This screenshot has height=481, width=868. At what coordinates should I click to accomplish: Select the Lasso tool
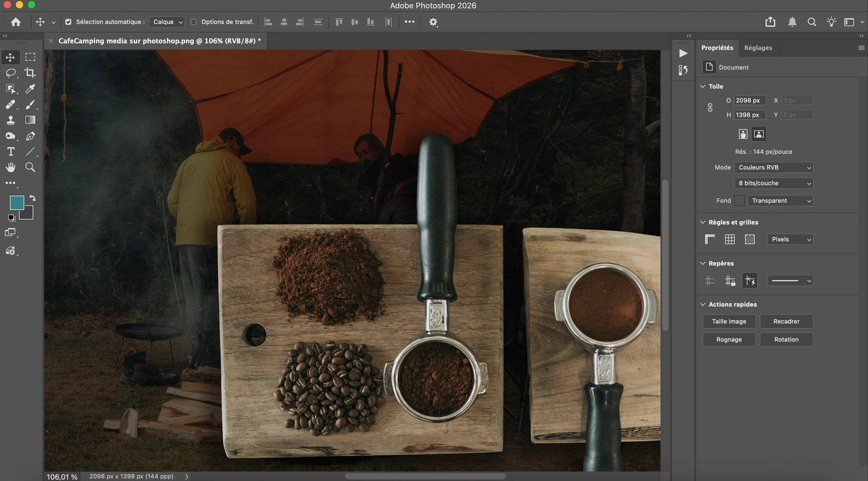point(10,73)
